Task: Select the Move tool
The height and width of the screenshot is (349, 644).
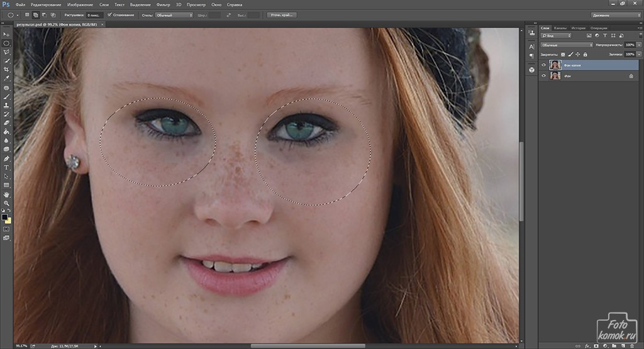Action: point(6,35)
